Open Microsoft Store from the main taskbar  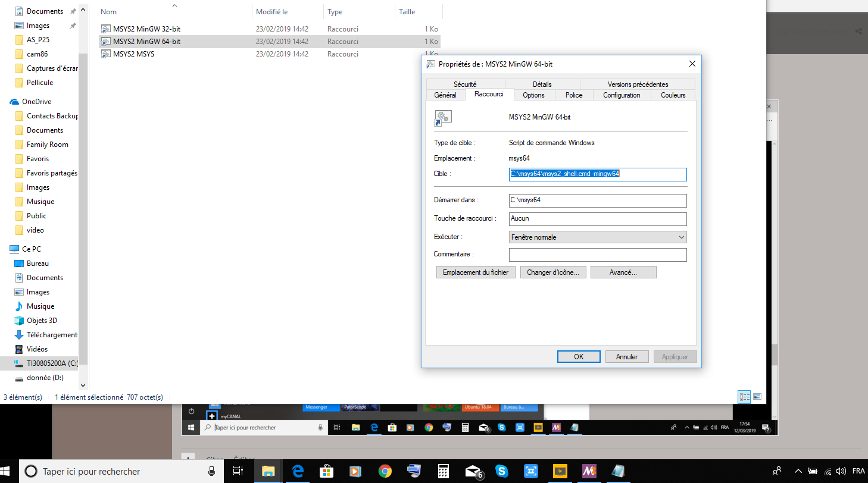click(327, 472)
